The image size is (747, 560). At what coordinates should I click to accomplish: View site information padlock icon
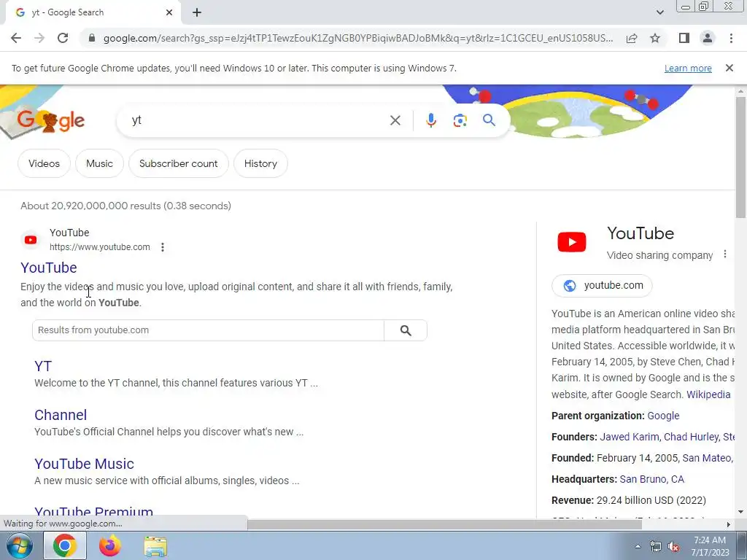click(92, 38)
